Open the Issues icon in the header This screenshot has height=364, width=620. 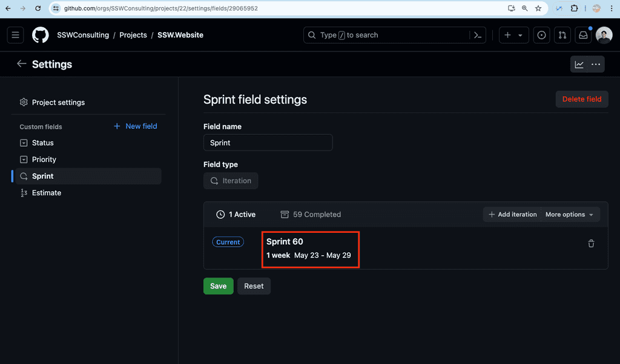pos(541,35)
